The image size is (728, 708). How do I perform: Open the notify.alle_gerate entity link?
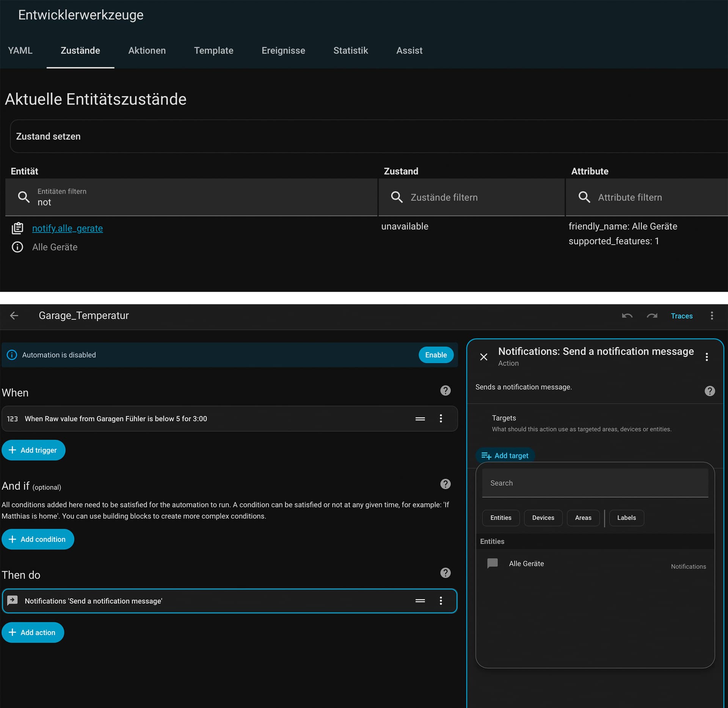(67, 228)
